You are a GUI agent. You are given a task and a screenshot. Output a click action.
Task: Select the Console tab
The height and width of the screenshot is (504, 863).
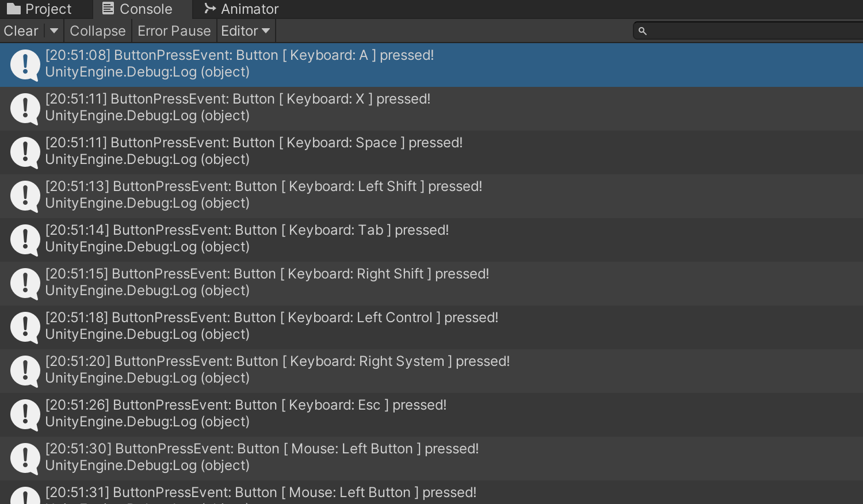(x=138, y=9)
